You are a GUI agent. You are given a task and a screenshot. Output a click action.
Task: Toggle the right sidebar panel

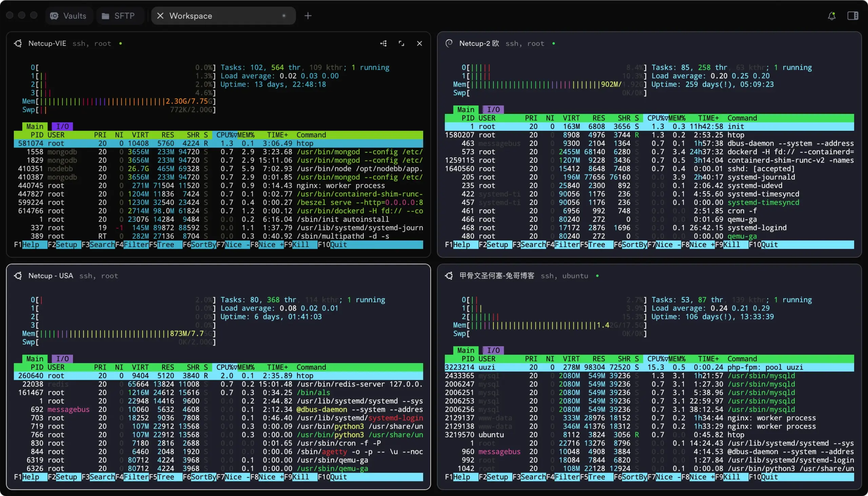pyautogui.click(x=853, y=16)
